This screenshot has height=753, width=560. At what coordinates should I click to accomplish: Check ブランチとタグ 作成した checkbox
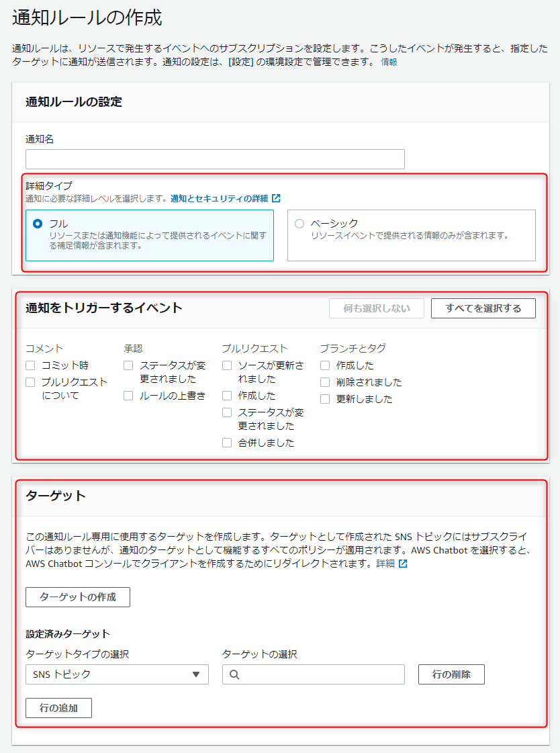pyautogui.click(x=325, y=365)
